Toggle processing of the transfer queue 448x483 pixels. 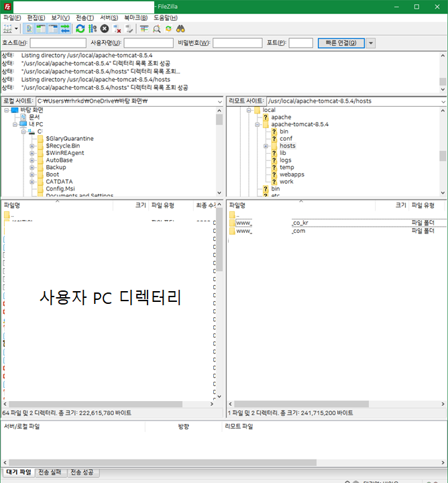click(93, 29)
